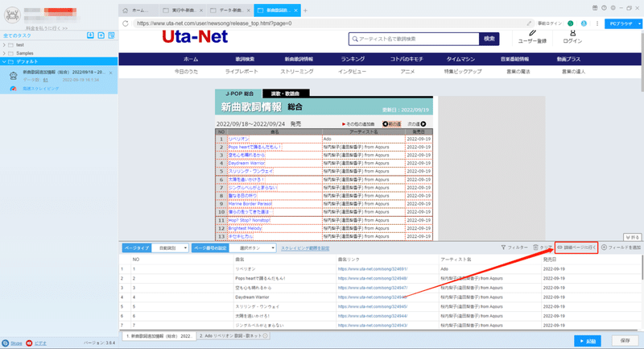
Task: Click the import task icon in sidebar header
Action: click(90, 35)
